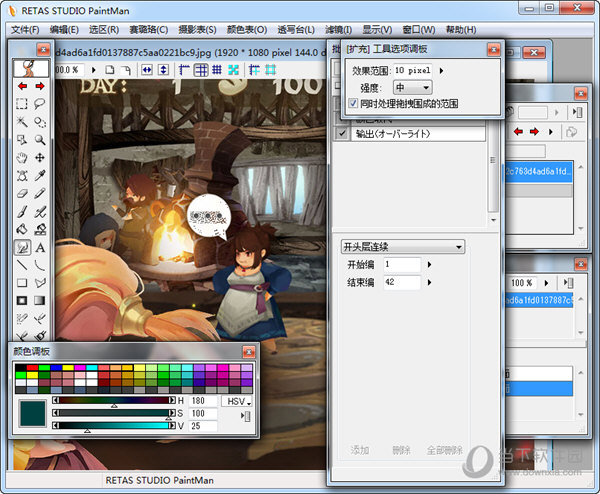
Task: Click the 全部删除 button
Action: pyautogui.click(x=445, y=450)
